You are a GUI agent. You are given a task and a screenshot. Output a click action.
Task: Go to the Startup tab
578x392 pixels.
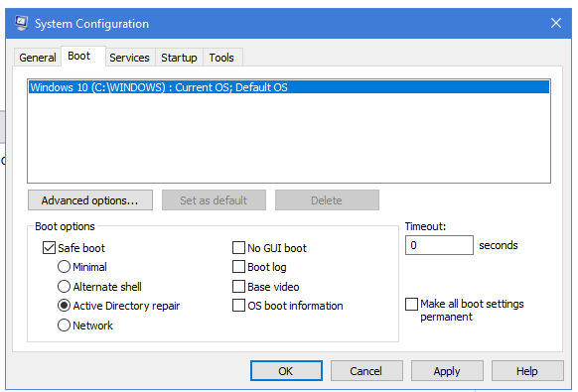click(x=179, y=58)
